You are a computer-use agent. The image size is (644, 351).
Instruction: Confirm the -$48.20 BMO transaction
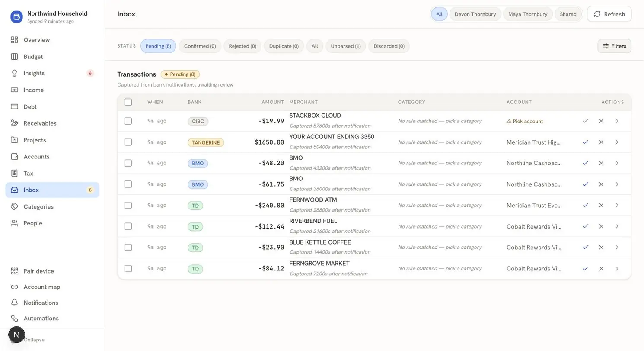[585, 163]
